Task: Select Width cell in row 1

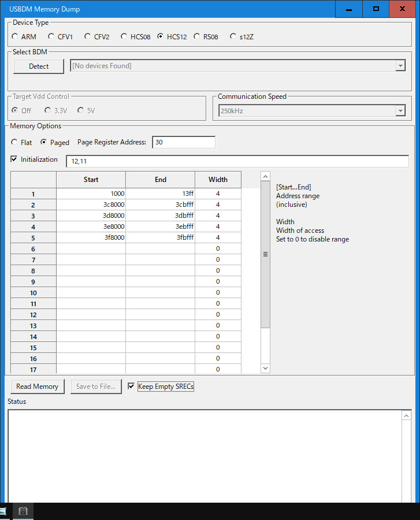Action: (x=218, y=194)
